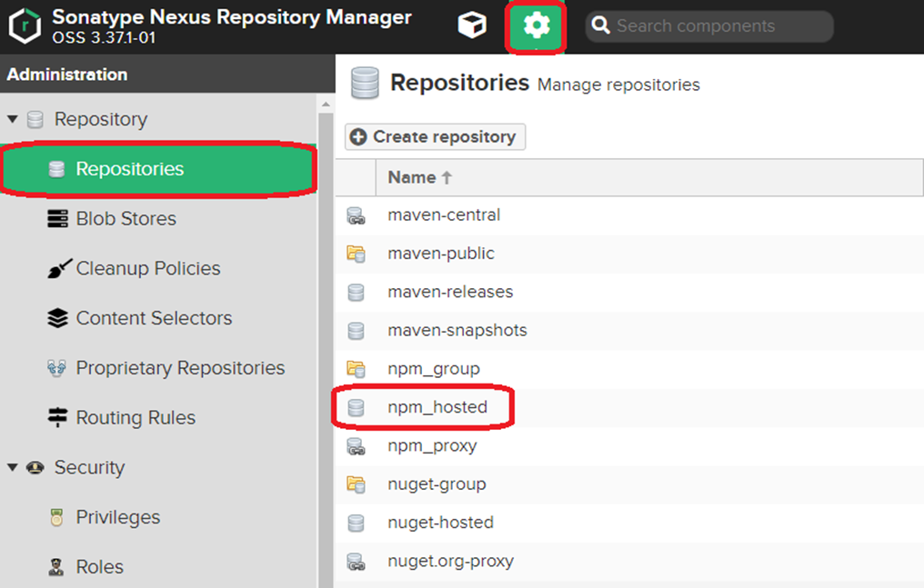Click the Create repository button

435,136
